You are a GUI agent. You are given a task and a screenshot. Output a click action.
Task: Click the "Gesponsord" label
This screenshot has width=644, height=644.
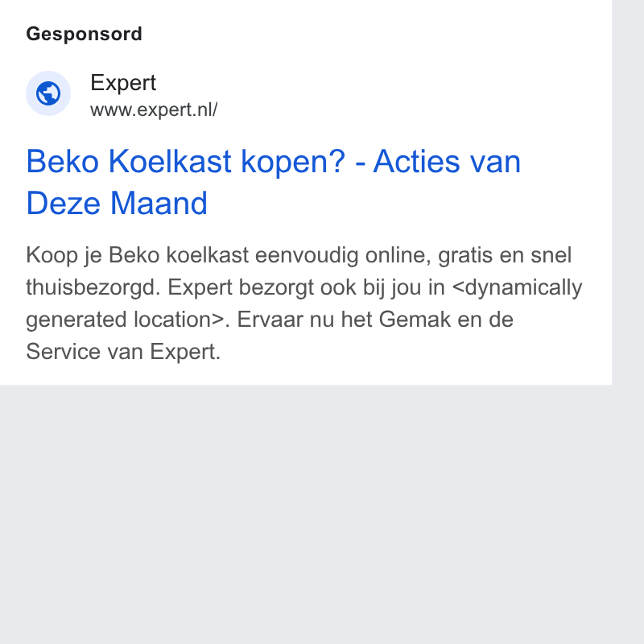click(85, 34)
